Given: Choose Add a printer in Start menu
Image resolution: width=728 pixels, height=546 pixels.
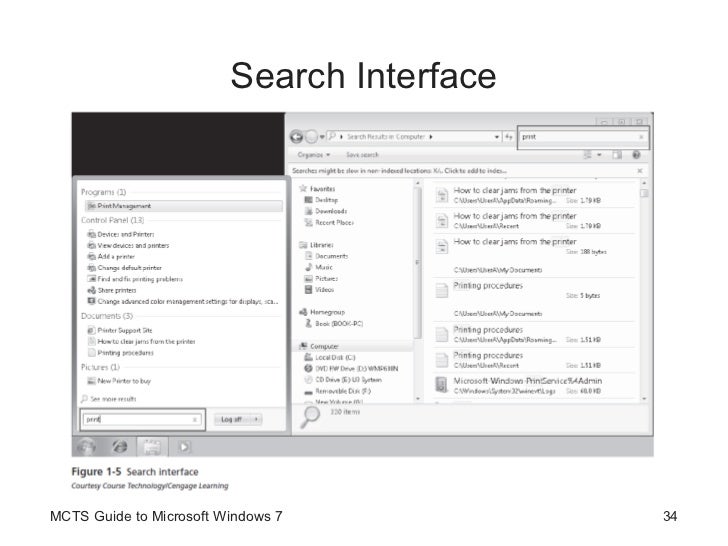Looking at the screenshot, I should coord(111,257).
